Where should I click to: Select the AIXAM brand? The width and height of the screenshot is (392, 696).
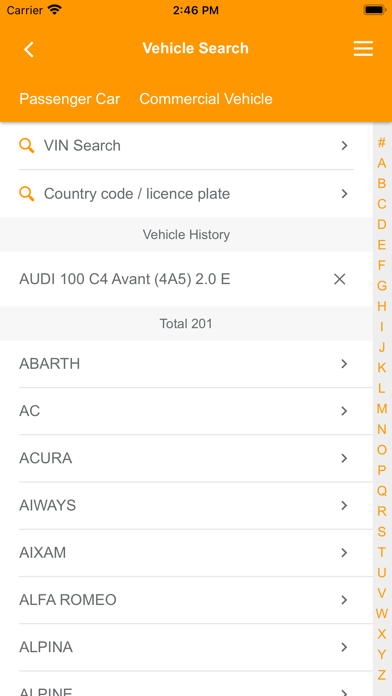point(186,553)
